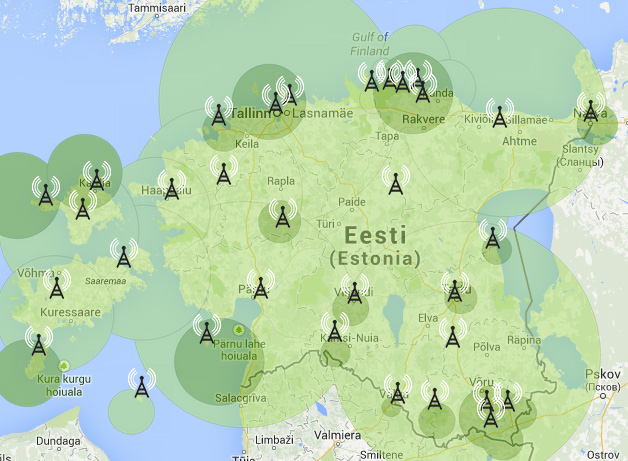Click the tower marker at Haapsalu
628x461 pixels.
click(x=172, y=186)
